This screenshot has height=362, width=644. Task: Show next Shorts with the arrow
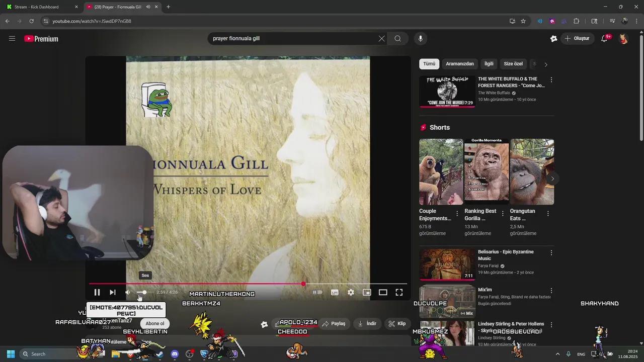552,178
